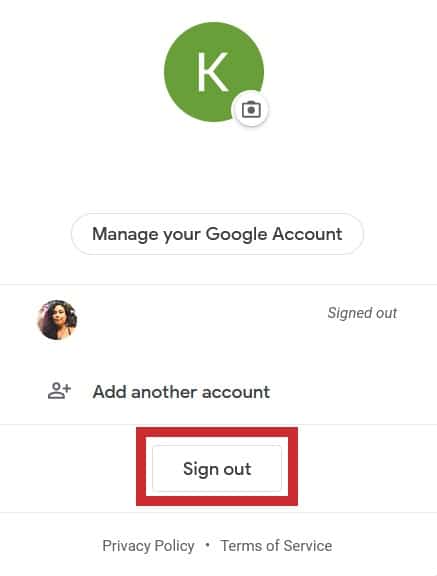Choose the signed-out account row
The height and width of the screenshot is (576, 437).
(218, 320)
